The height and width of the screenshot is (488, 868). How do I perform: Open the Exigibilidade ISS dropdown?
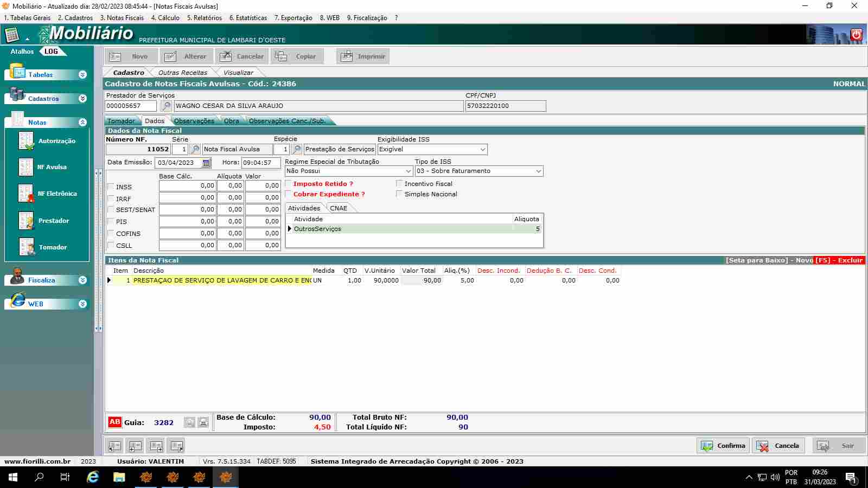coord(482,150)
